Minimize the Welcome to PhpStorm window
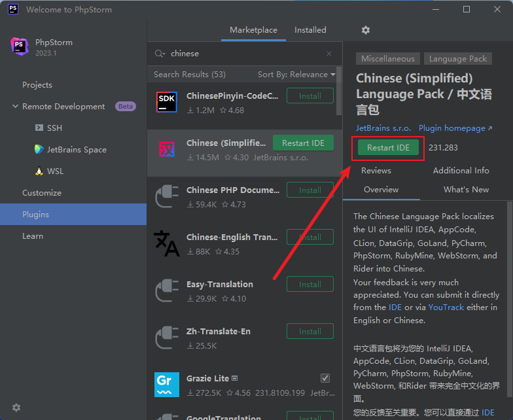513x420 pixels. pos(436,9)
